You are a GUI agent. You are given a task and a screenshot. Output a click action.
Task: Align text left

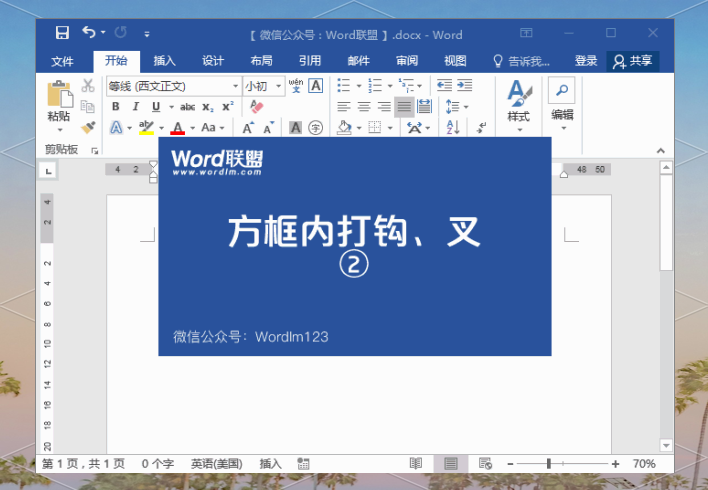point(344,107)
